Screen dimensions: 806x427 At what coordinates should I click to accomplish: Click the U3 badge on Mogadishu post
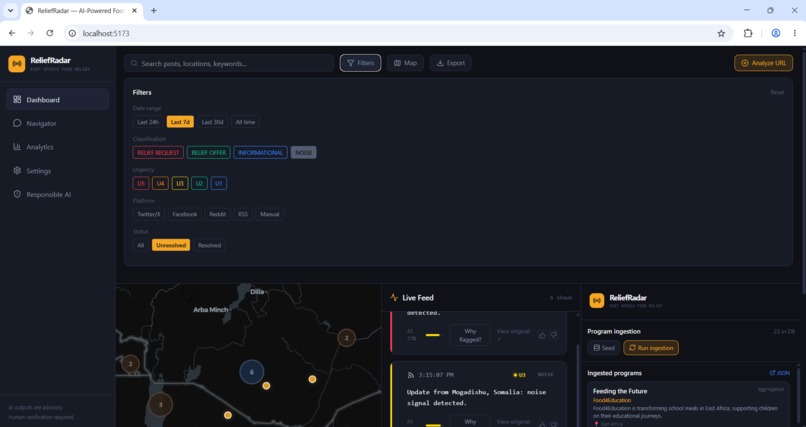pyautogui.click(x=519, y=375)
